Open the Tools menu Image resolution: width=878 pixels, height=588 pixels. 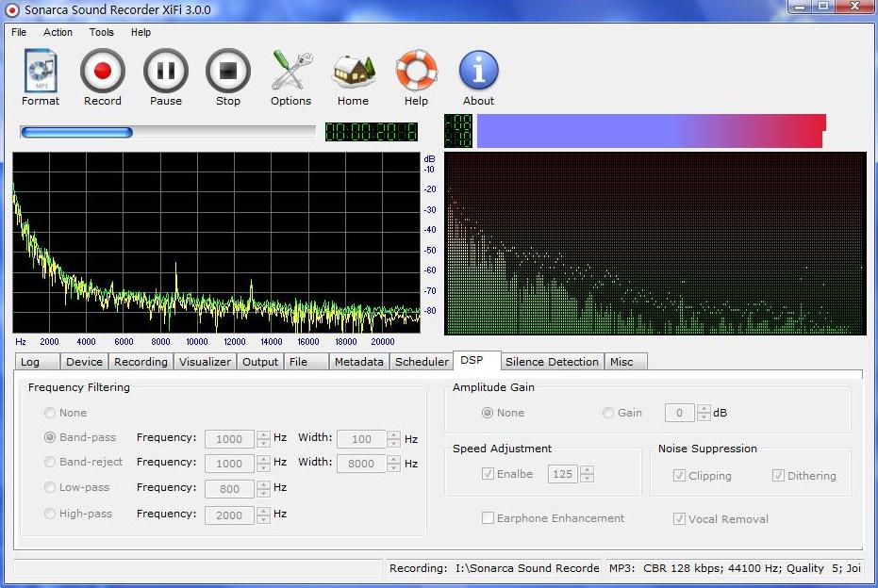click(x=101, y=32)
